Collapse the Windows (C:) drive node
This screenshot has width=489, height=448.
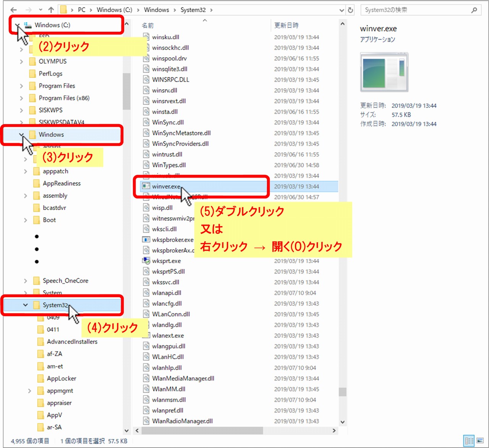[x=17, y=25]
